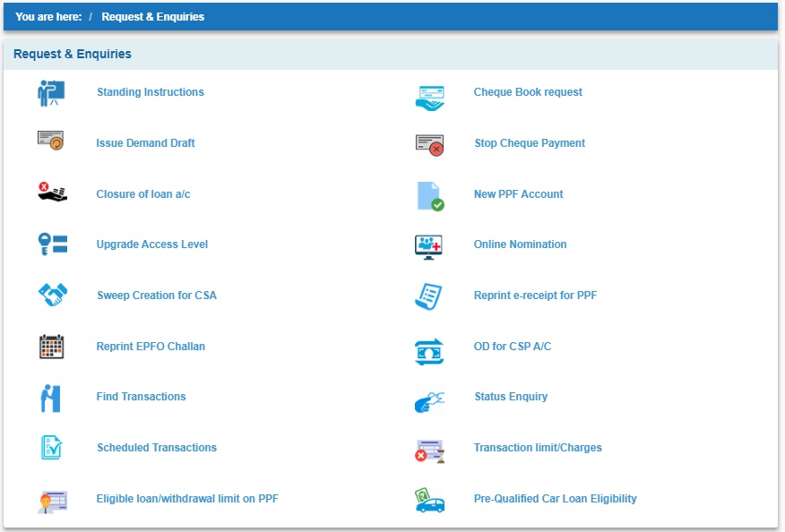
Task: Open the Find Transactions link
Action: pyautogui.click(x=141, y=397)
